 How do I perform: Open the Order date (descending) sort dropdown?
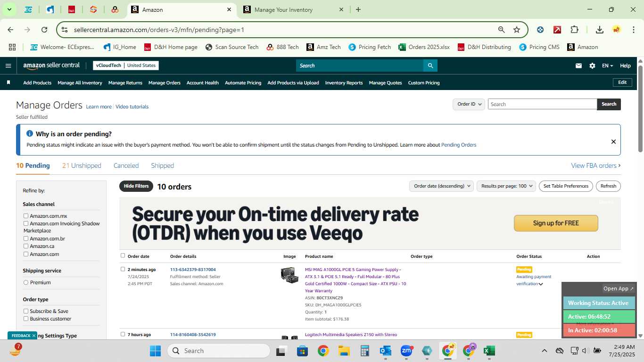[x=441, y=186]
